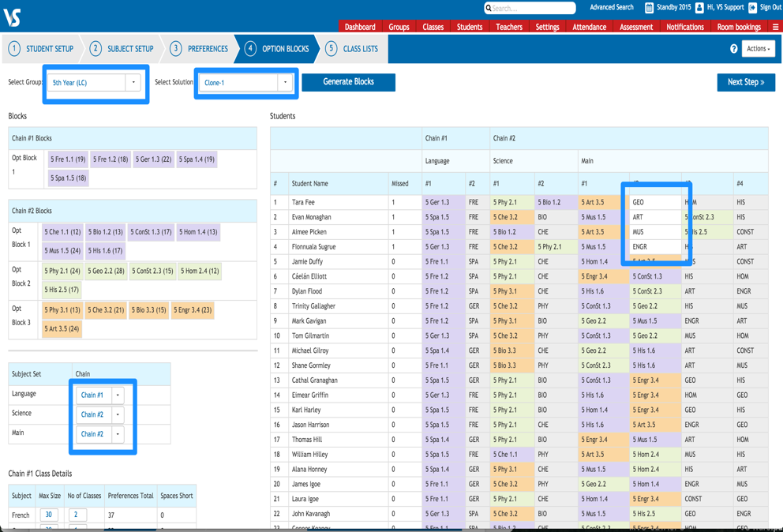Viewport: 783px width, 532px height.
Task: Open the Notifications menu
Action: (x=685, y=27)
